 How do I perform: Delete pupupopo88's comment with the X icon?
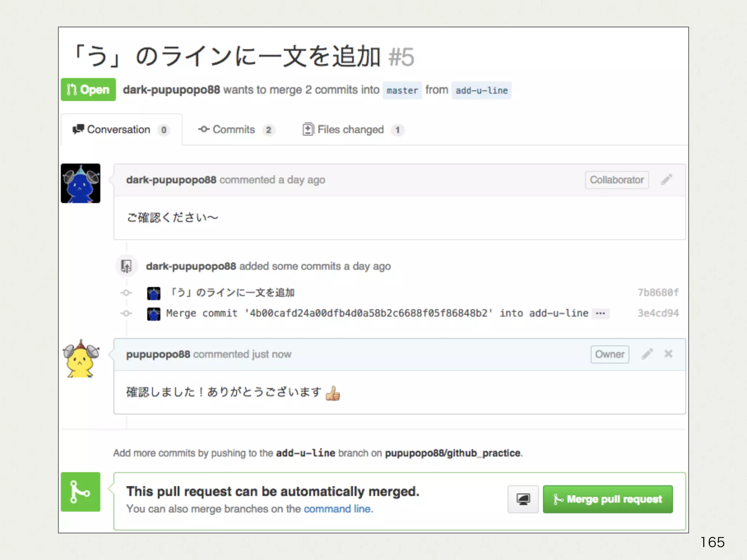pos(668,354)
